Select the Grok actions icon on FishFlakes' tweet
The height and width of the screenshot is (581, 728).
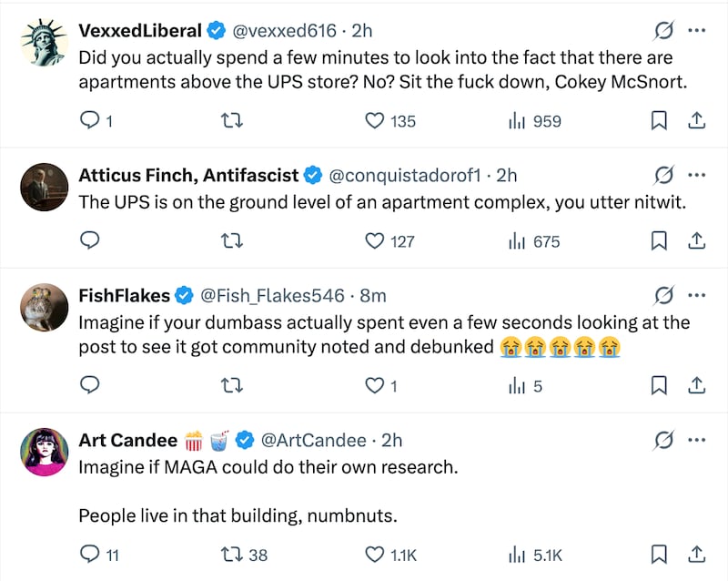pos(663,295)
